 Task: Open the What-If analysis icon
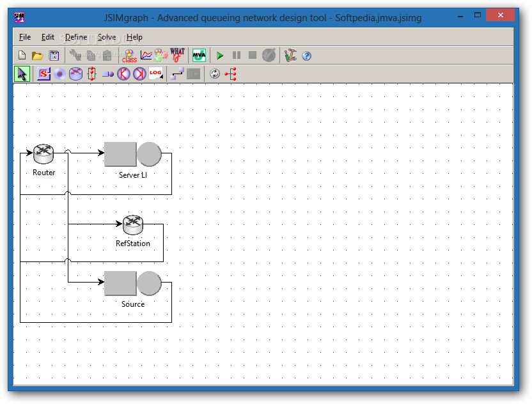pyautogui.click(x=178, y=55)
